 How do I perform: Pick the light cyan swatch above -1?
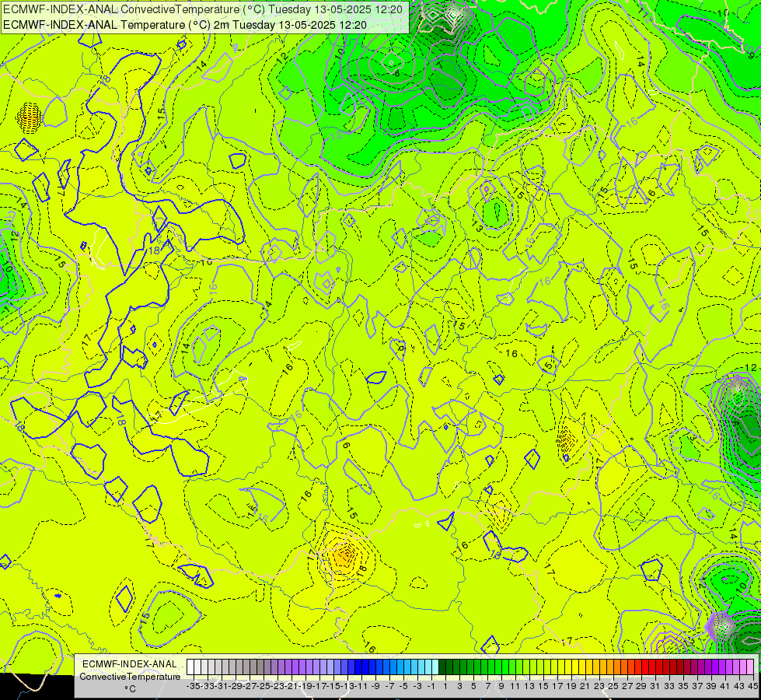[435, 667]
